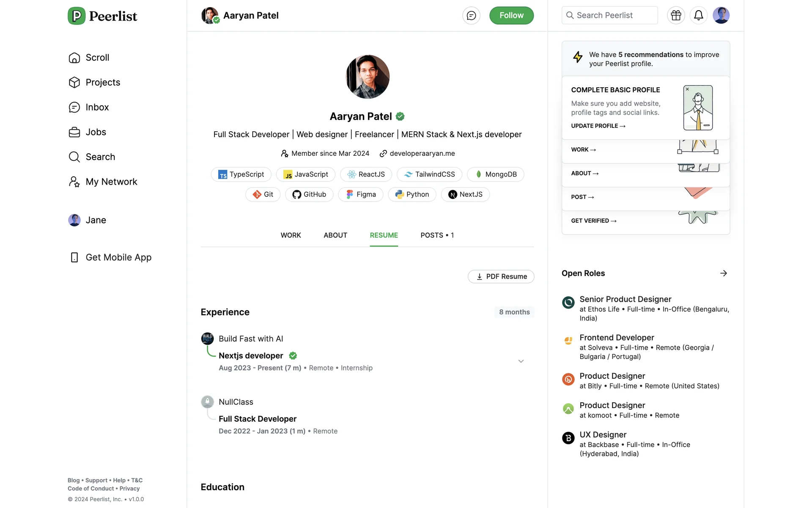
Task: Open the notifications bell
Action: 698,16
